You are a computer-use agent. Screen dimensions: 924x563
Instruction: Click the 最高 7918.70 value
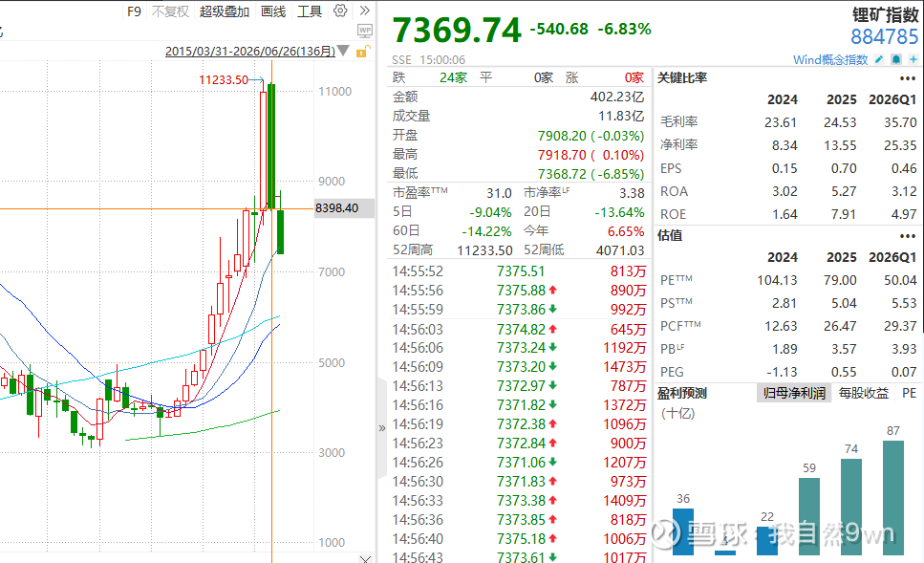tap(591, 155)
